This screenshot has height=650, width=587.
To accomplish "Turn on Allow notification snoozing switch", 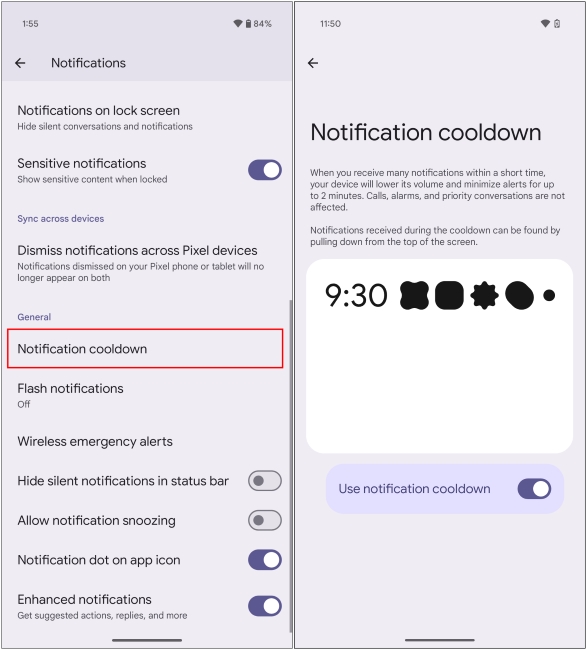I will click(265, 520).
